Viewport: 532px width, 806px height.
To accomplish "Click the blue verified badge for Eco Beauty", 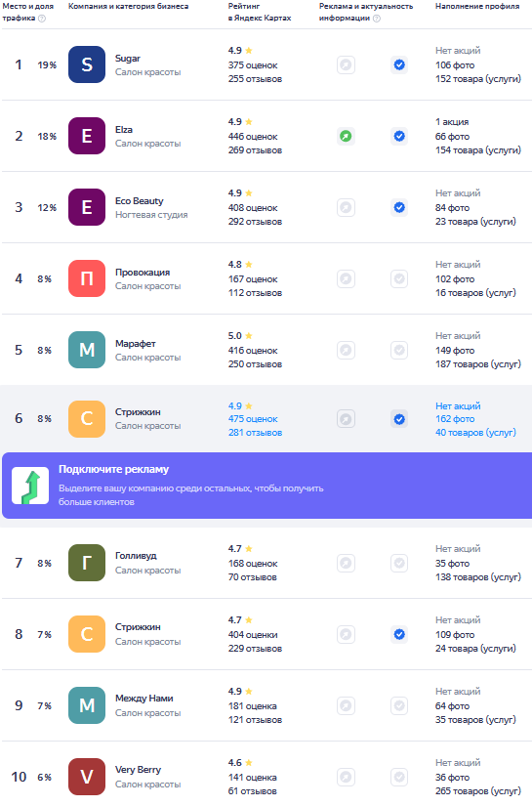I will (x=399, y=207).
